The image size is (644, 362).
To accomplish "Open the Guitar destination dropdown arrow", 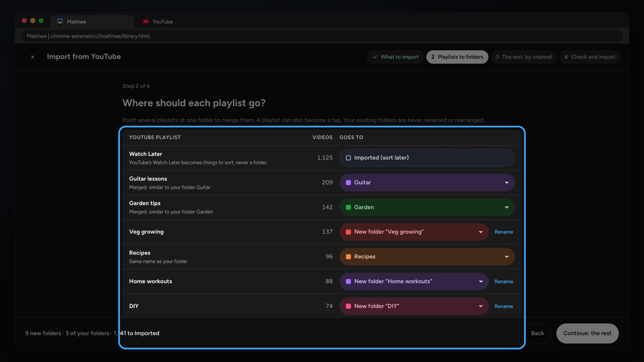I will point(507,183).
